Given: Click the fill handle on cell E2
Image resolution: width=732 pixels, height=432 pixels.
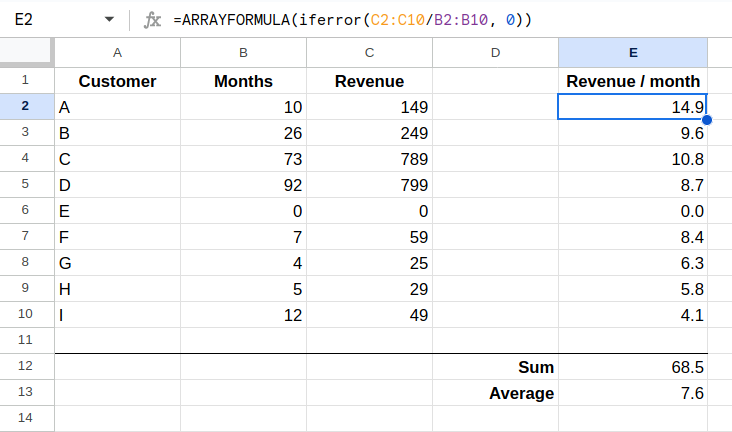Looking at the screenshot, I should (707, 120).
